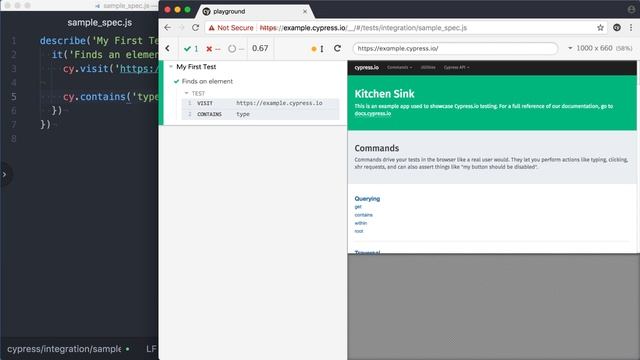Open the Querying section link
Viewport: 640px width, 360px height.
coord(367,199)
